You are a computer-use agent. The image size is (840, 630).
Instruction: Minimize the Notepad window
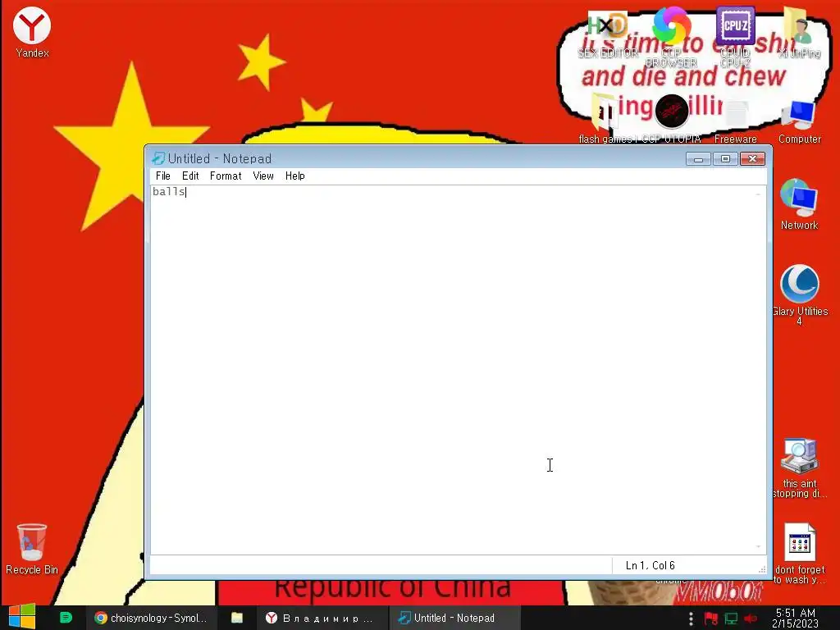click(x=699, y=158)
